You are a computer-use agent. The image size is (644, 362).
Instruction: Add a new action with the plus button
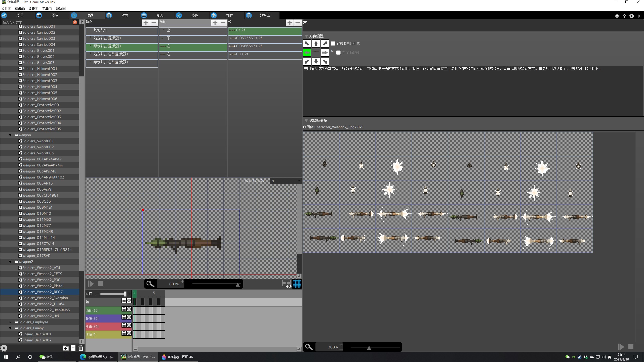point(146,23)
